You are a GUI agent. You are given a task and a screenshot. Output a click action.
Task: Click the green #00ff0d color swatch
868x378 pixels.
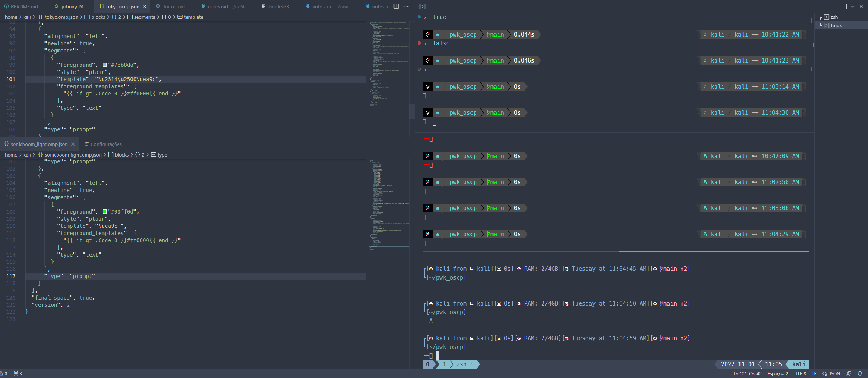(104, 211)
